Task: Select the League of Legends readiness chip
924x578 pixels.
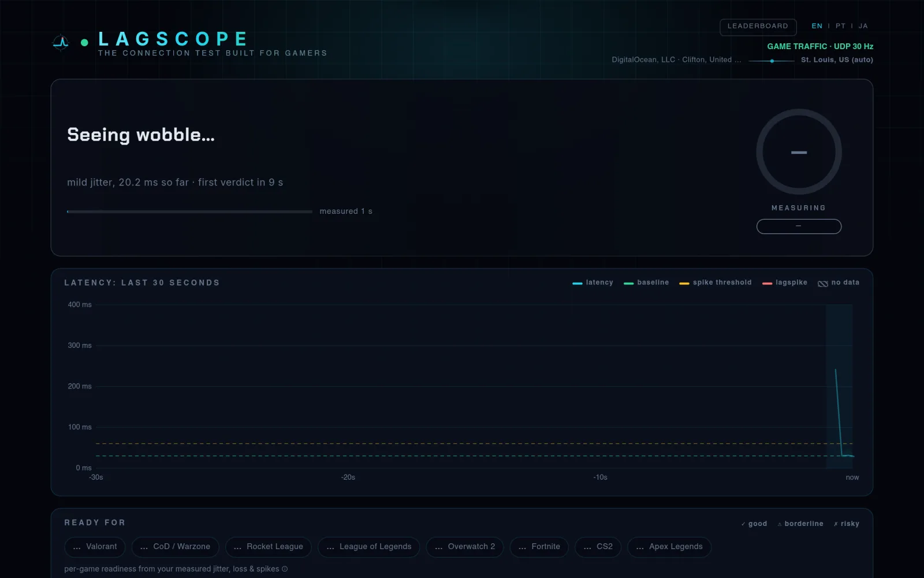Action: click(368, 547)
